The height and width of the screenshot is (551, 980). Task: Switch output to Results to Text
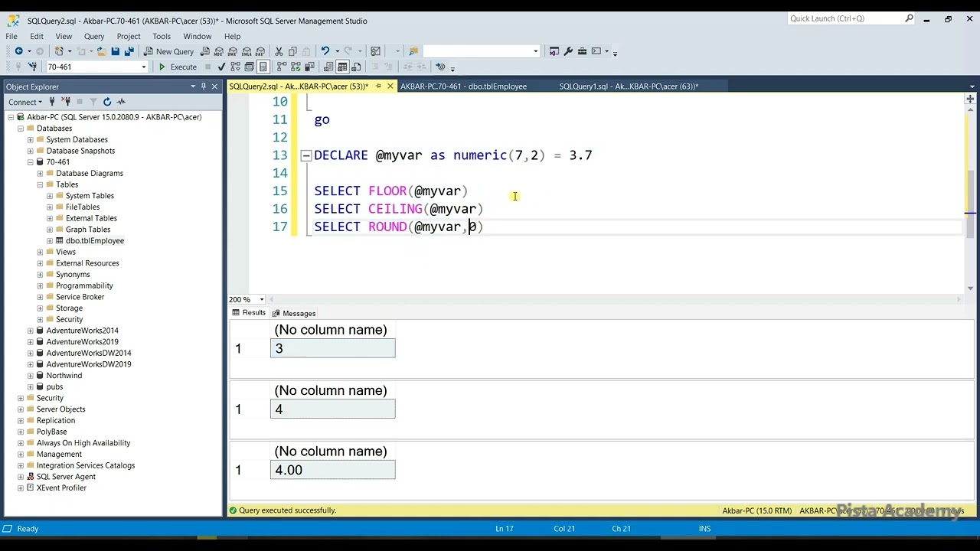(328, 67)
